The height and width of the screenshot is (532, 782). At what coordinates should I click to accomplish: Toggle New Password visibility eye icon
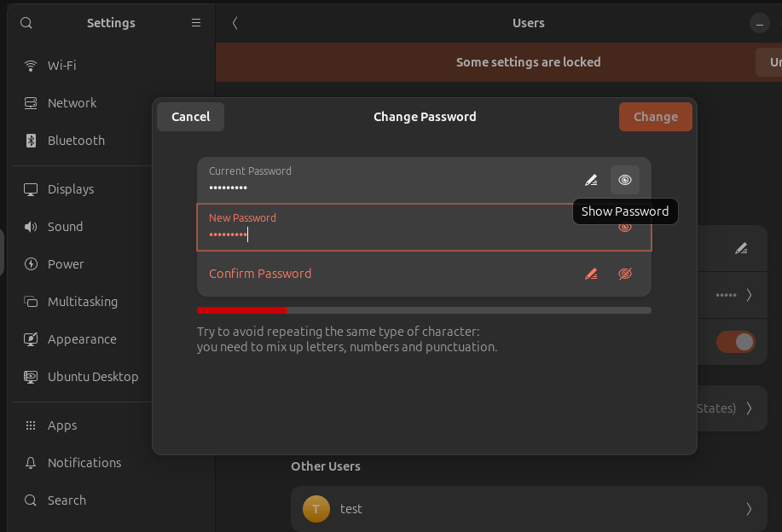point(625,228)
